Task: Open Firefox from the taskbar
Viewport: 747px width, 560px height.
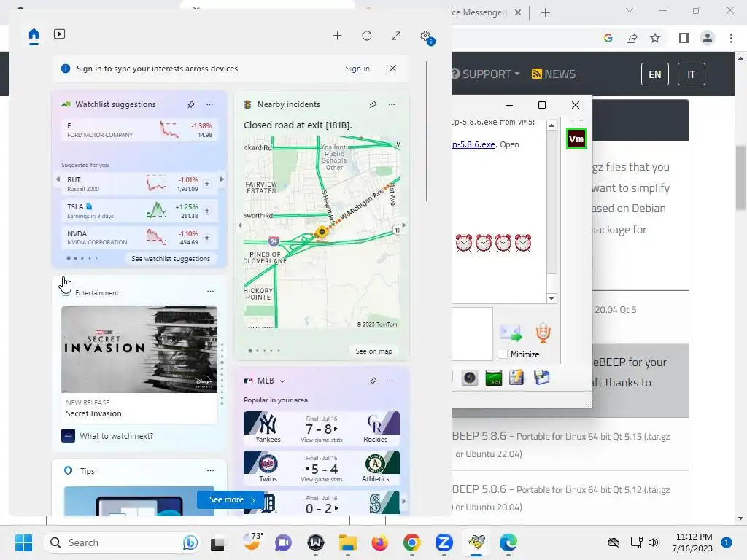Action: pyautogui.click(x=379, y=542)
